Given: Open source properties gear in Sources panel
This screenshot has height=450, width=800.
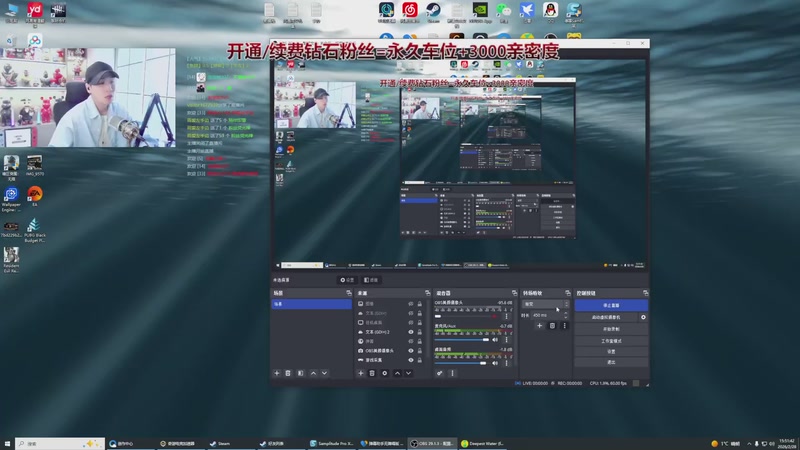Looking at the screenshot, I should (385, 373).
